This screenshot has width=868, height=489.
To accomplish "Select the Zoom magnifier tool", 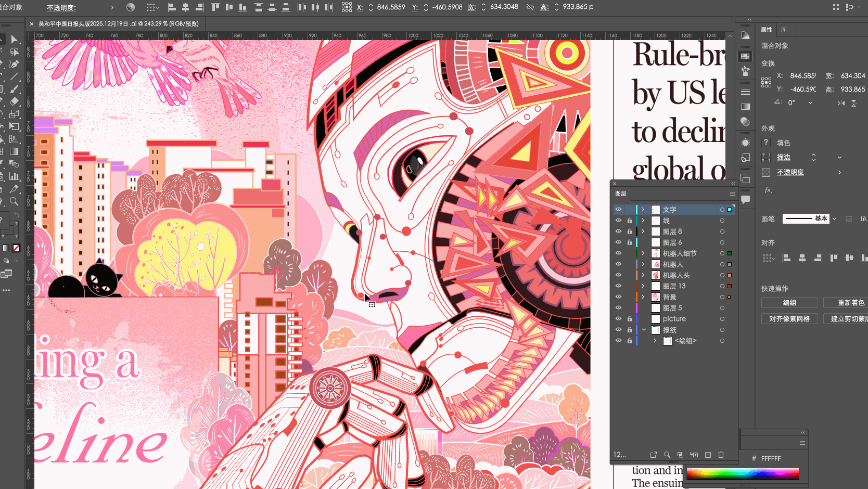I will click(14, 201).
